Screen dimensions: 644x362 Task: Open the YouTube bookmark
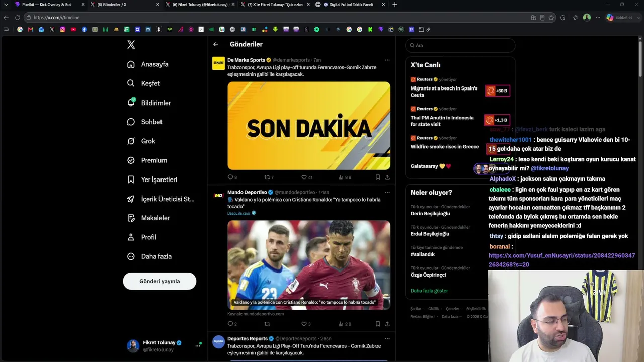73,29
